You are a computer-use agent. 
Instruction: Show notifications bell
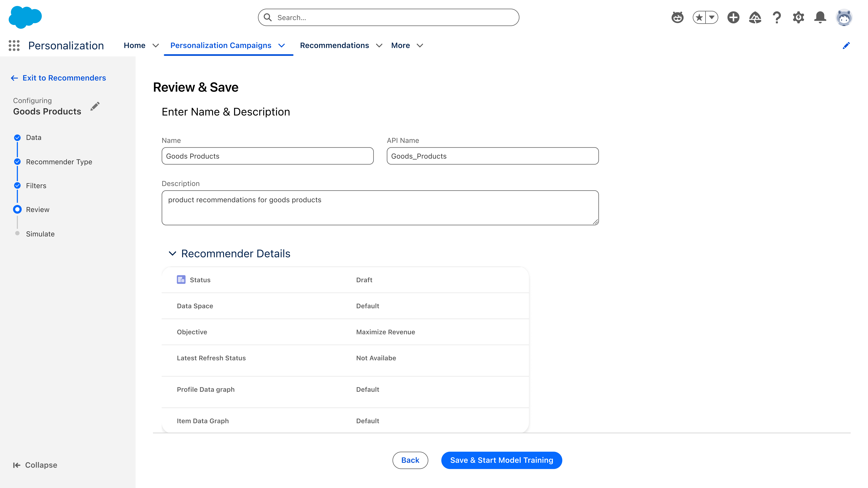coord(820,17)
